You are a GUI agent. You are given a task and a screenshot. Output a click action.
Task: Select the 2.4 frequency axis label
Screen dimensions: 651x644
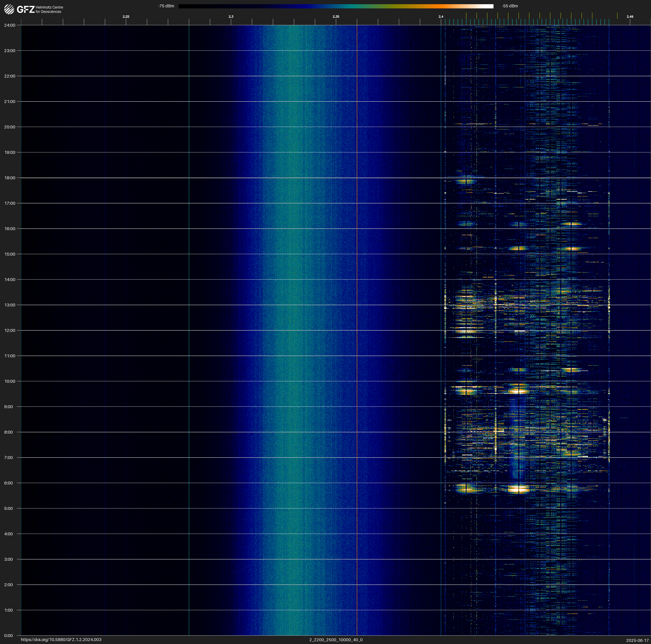click(441, 17)
